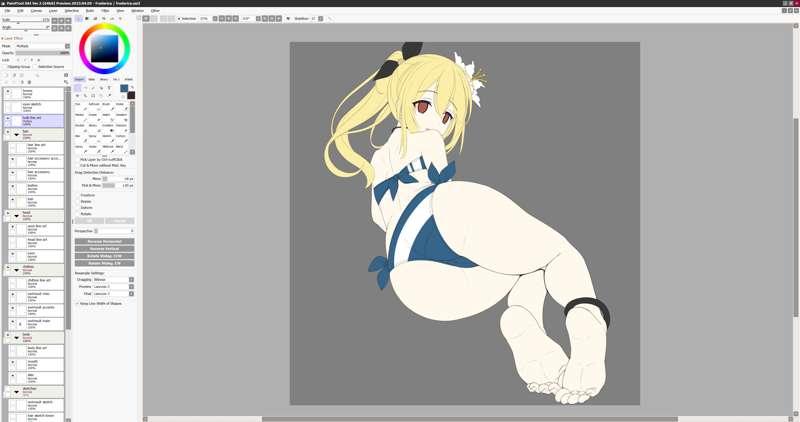Select the Color Picker eyedropper tool
Viewport: 800px width, 422px height.
tap(109, 95)
